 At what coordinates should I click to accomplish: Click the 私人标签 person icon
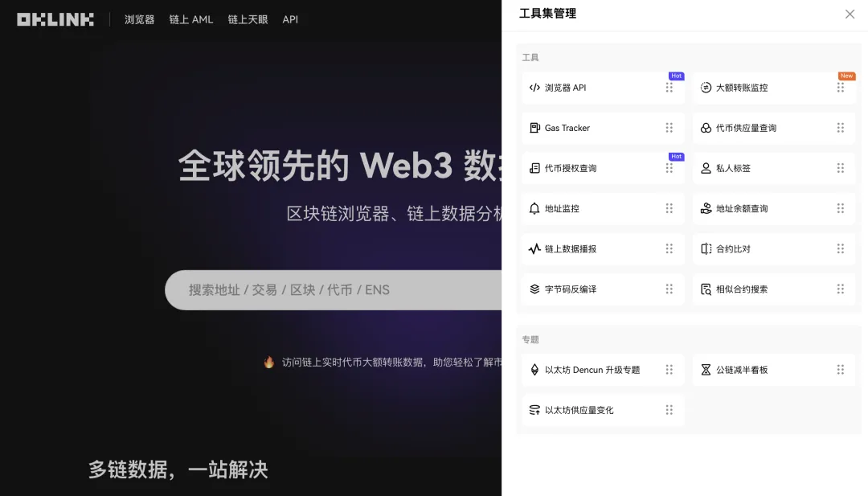(706, 168)
